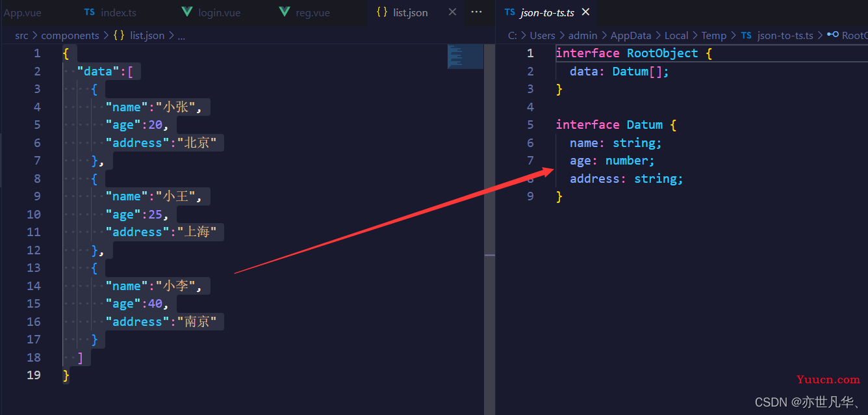Open the components breadcrumb folder
868x415 pixels.
pos(70,36)
